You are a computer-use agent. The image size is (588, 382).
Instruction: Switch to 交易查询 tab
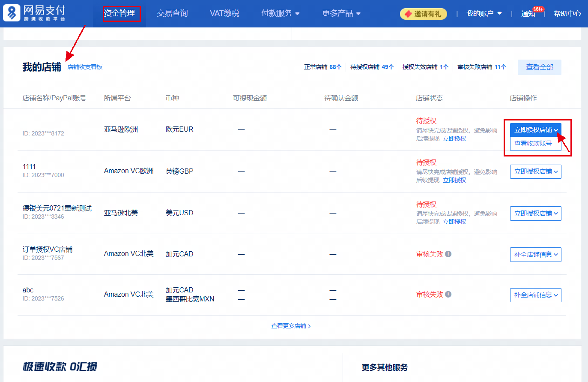172,14
